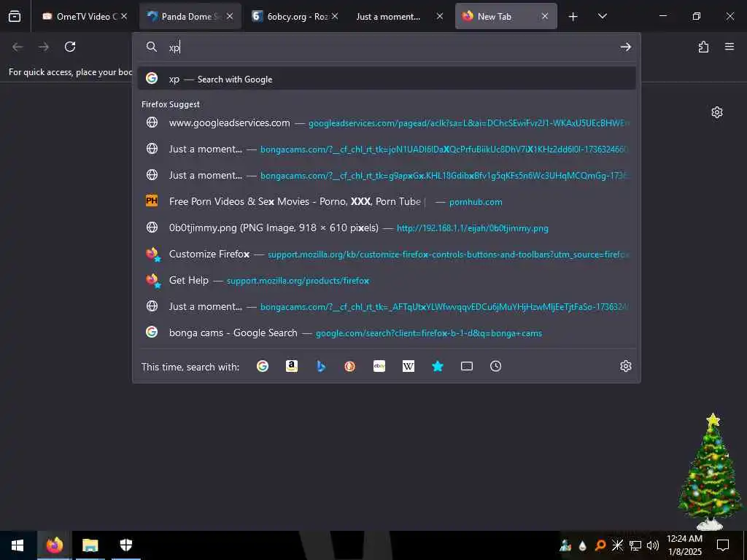Click the magnifier tray icon
Image resolution: width=747 pixels, height=560 pixels.
[600, 545]
